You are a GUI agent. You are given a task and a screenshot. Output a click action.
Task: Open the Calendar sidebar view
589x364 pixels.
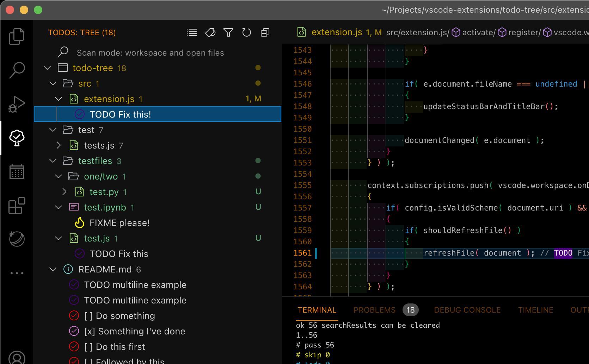tap(17, 172)
